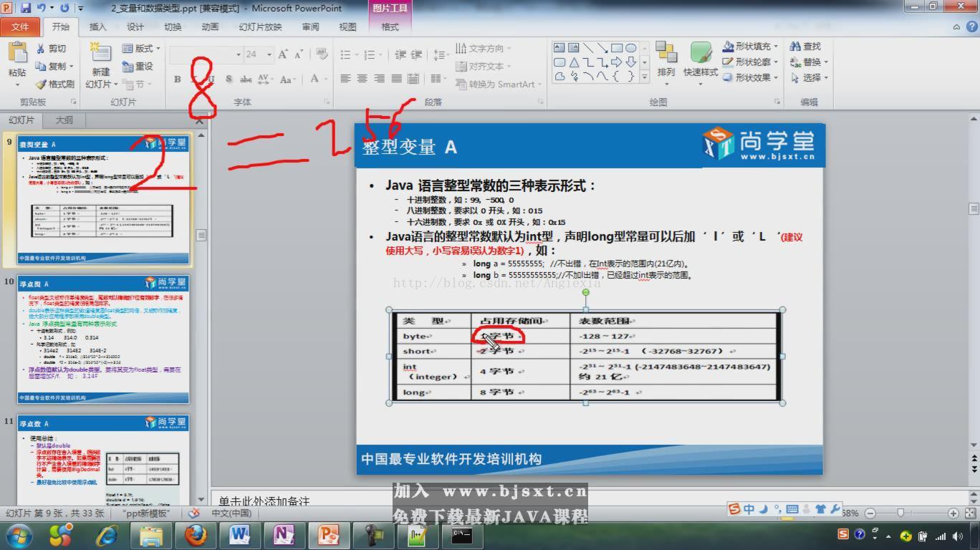Image resolution: width=980 pixels, height=550 pixels.
Task: Click the Save icon in quick access toolbar
Action: 27,8
